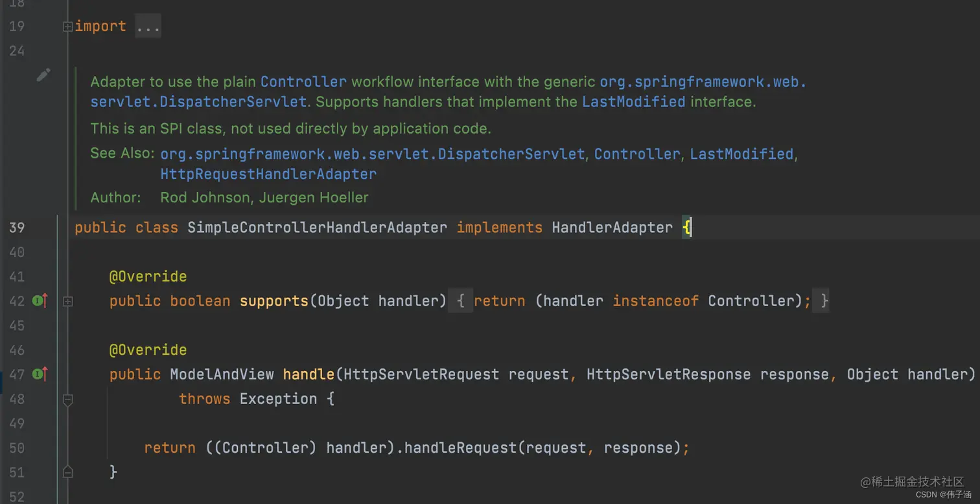Open the org.springframework.web. link in the first doc line

point(703,82)
